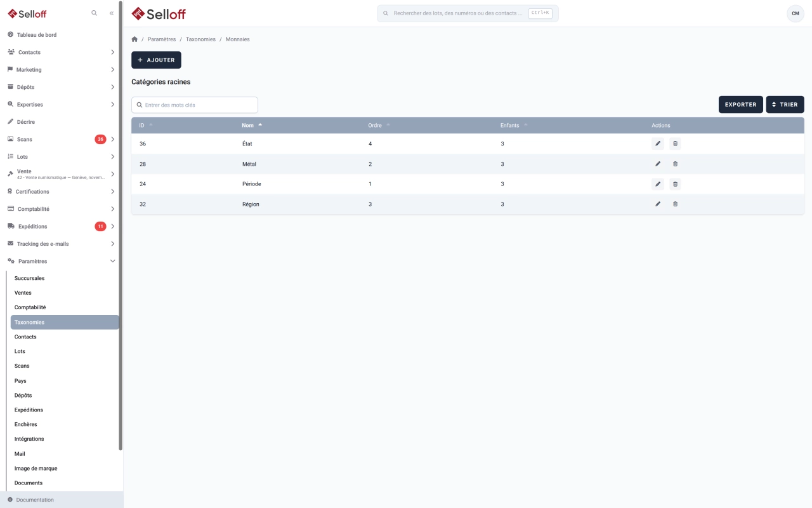This screenshot has height=508, width=812.
Task: Open sidebar search magnifier icon
Action: 95,13
